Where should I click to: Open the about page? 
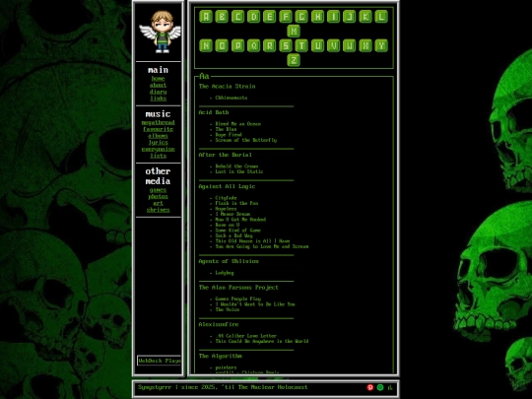(158, 85)
